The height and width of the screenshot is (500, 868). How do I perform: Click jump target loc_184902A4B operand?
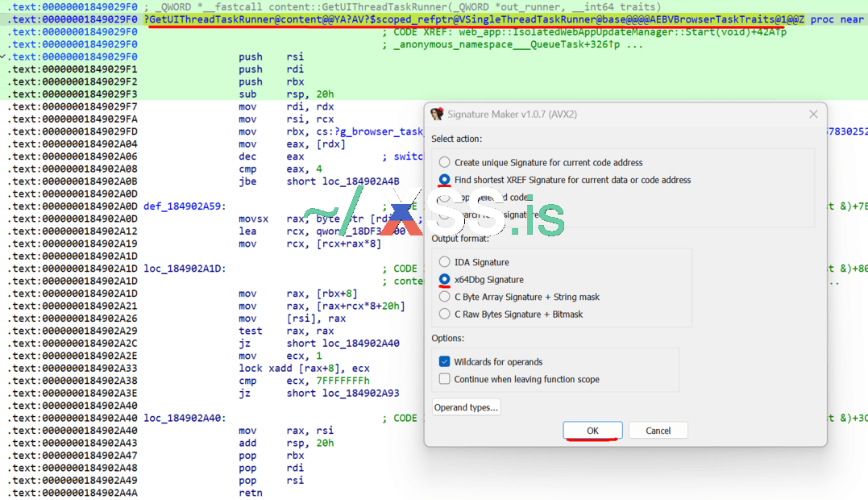click(361, 181)
